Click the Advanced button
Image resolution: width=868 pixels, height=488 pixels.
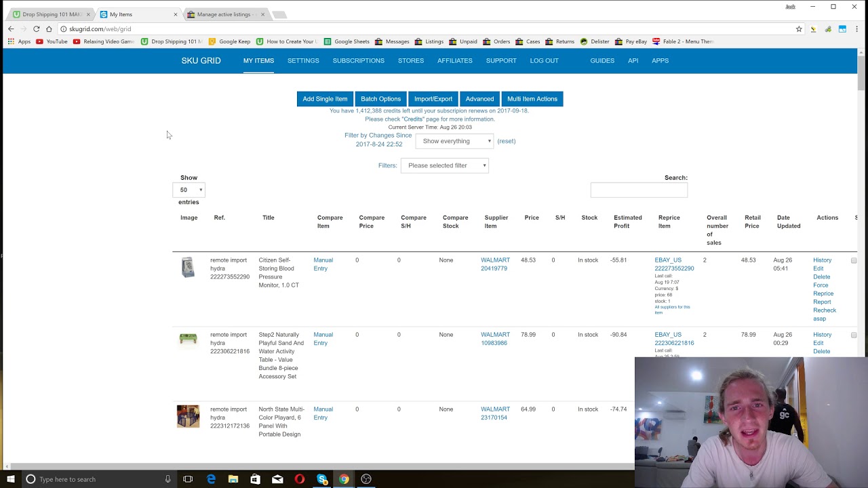479,99
